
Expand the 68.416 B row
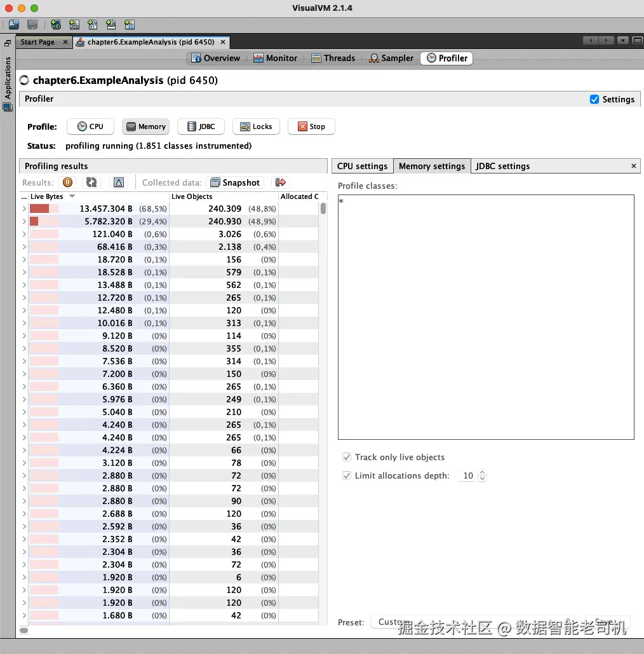(24, 247)
